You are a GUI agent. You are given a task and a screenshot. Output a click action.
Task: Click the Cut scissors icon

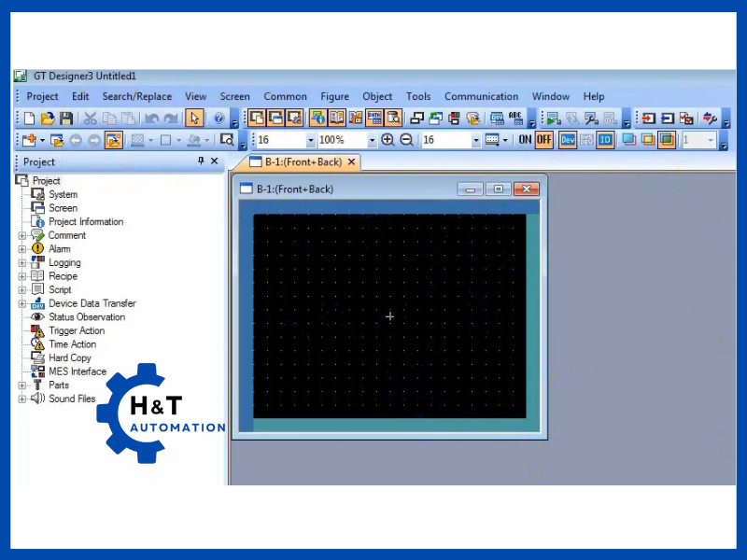point(91,119)
